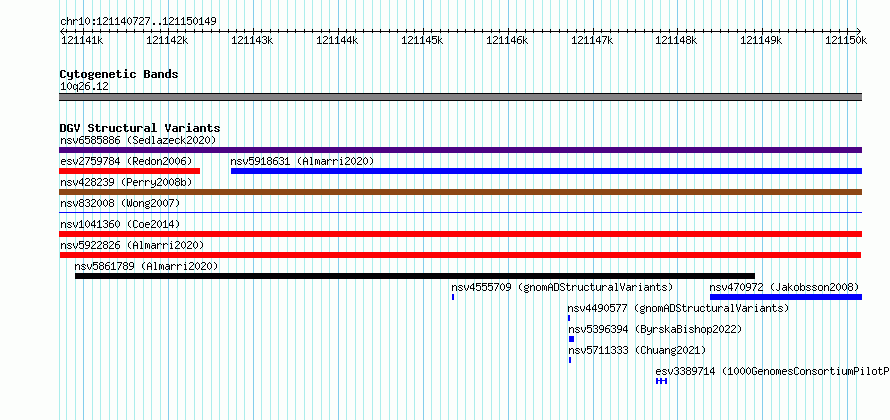The width and height of the screenshot is (890, 420).
Task: Open the nsv5396394 (ByrskaBishop2022) variant label
Action: coord(655,329)
